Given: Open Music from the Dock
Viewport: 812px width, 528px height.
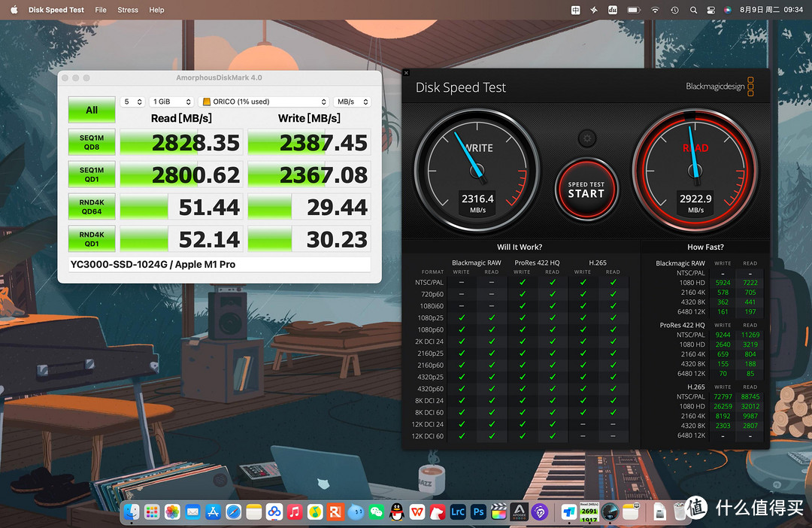Looking at the screenshot, I should pos(295,512).
